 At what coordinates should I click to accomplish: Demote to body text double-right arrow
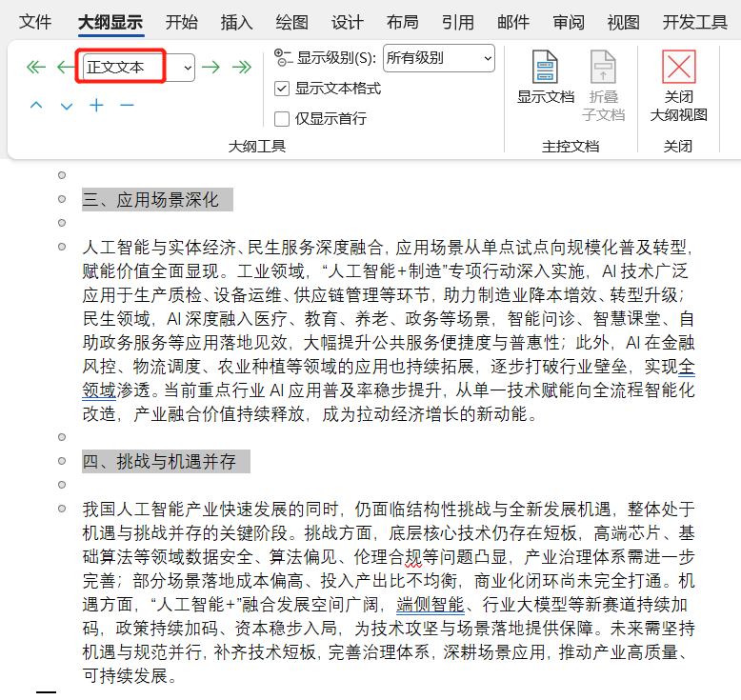point(242,67)
